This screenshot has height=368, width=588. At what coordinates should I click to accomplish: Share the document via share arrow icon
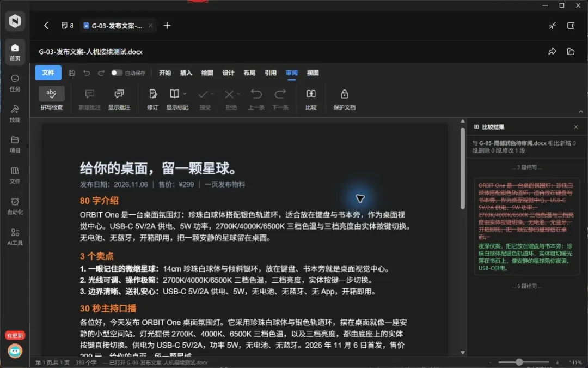[553, 51]
